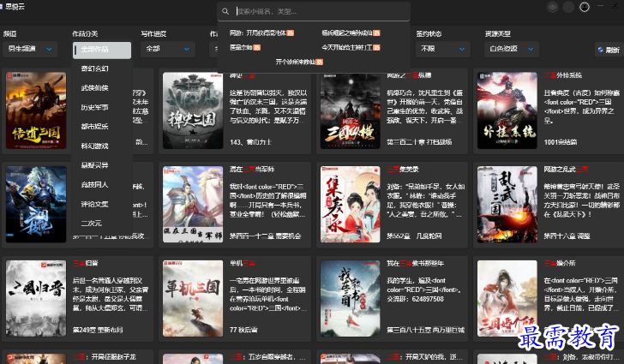Click the title beginning 三国:五岁
Viewport: 624px width, 364px height.
(x=267, y=357)
